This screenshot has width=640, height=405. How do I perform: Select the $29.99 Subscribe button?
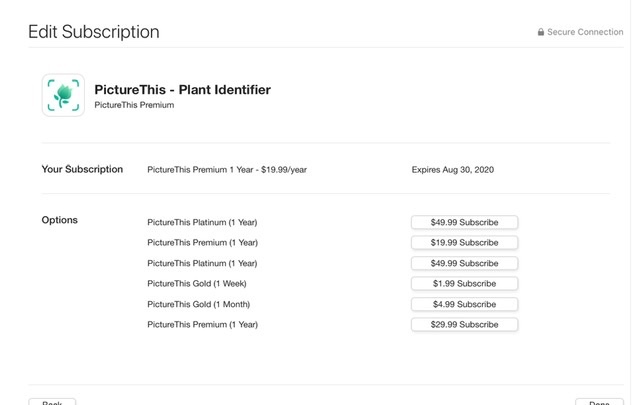click(x=464, y=325)
